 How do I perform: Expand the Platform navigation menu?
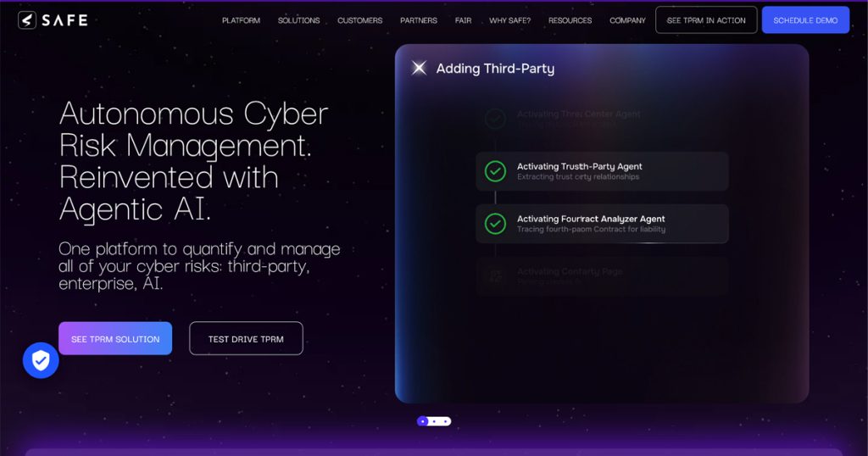tap(241, 20)
